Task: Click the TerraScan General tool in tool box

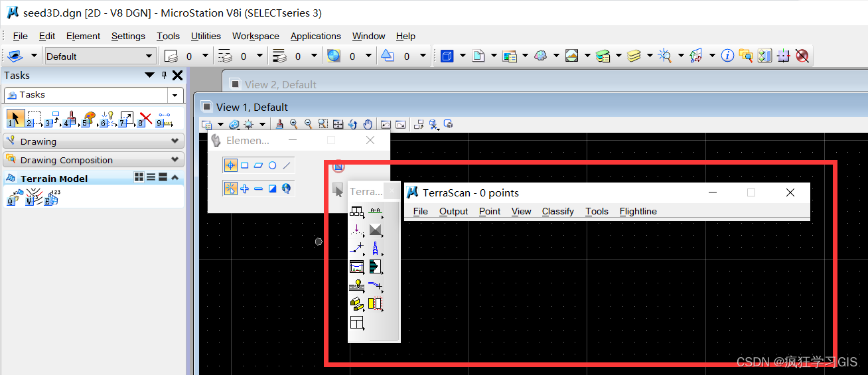Action: pos(357,212)
